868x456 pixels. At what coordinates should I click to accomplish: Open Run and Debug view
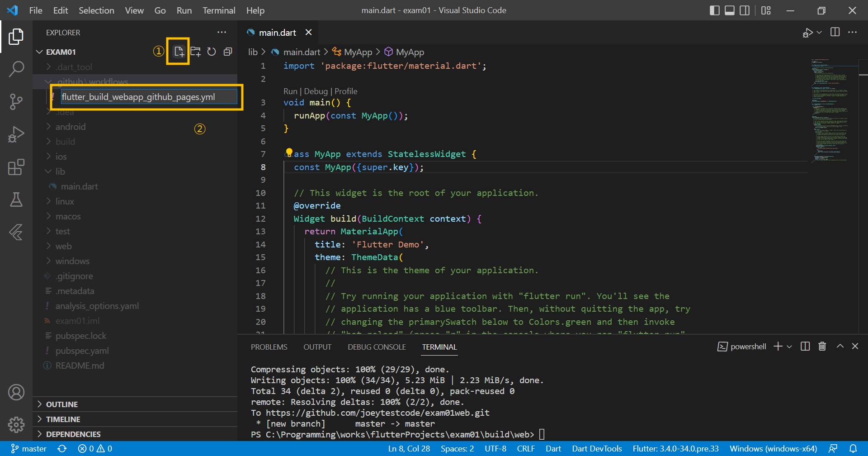point(16,134)
